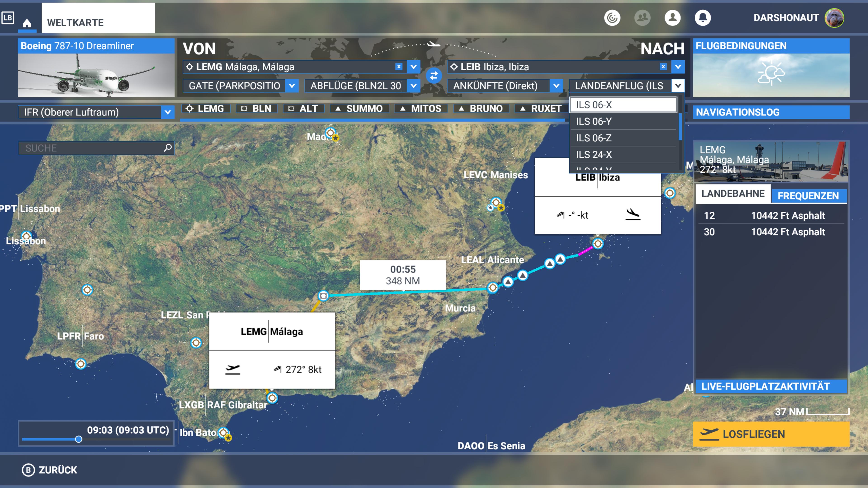Adjust the time of day slider handle
This screenshot has height=488, width=868.
(78, 439)
